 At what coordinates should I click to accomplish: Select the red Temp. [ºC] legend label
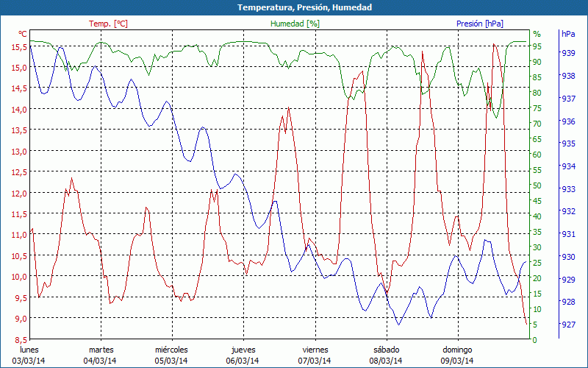click(x=108, y=24)
